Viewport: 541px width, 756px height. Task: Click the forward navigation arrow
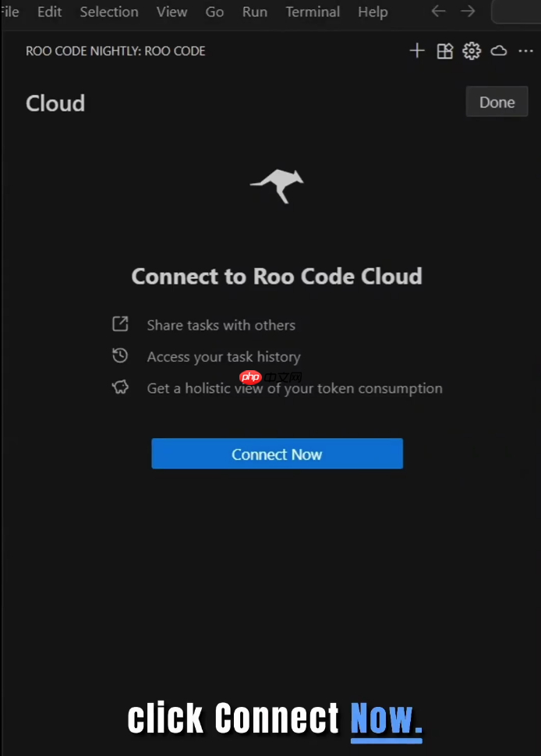[x=467, y=12]
